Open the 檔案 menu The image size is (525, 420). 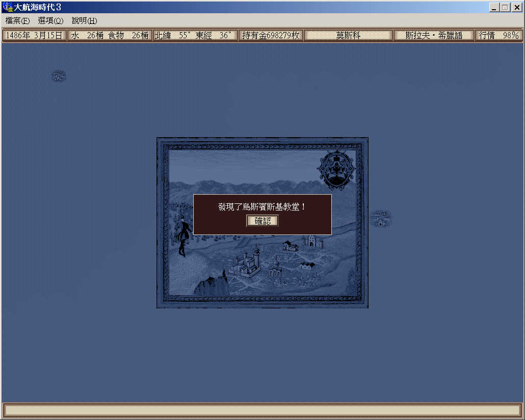(17, 21)
